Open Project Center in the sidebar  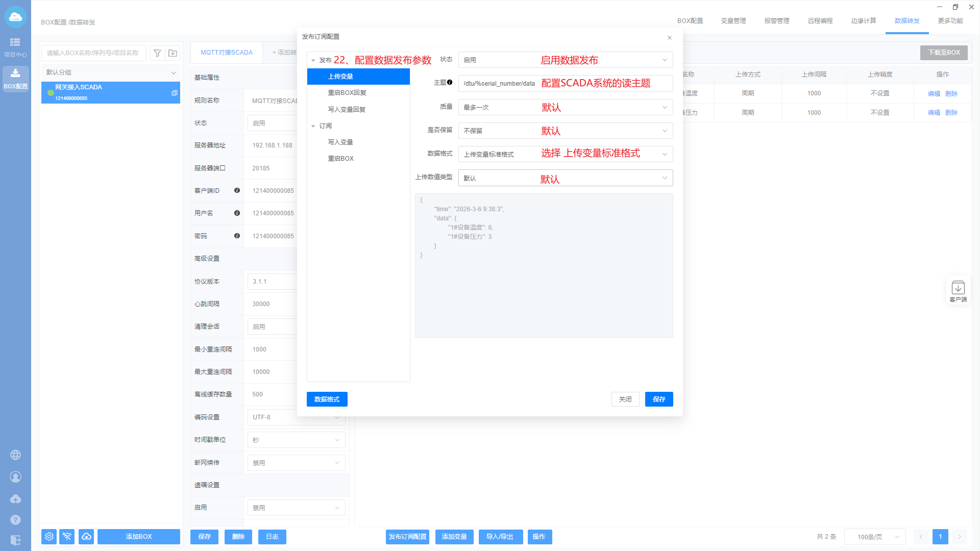(x=15, y=47)
